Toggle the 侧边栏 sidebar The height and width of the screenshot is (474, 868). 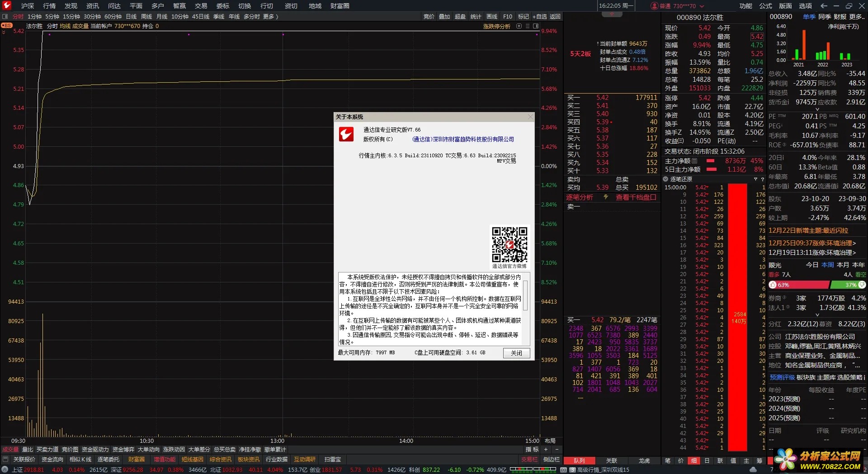552,460
